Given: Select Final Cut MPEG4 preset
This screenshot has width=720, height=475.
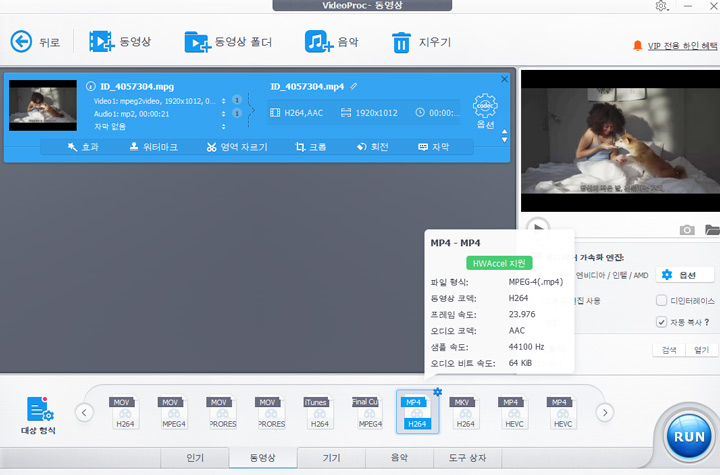Looking at the screenshot, I should pyautogui.click(x=368, y=413).
